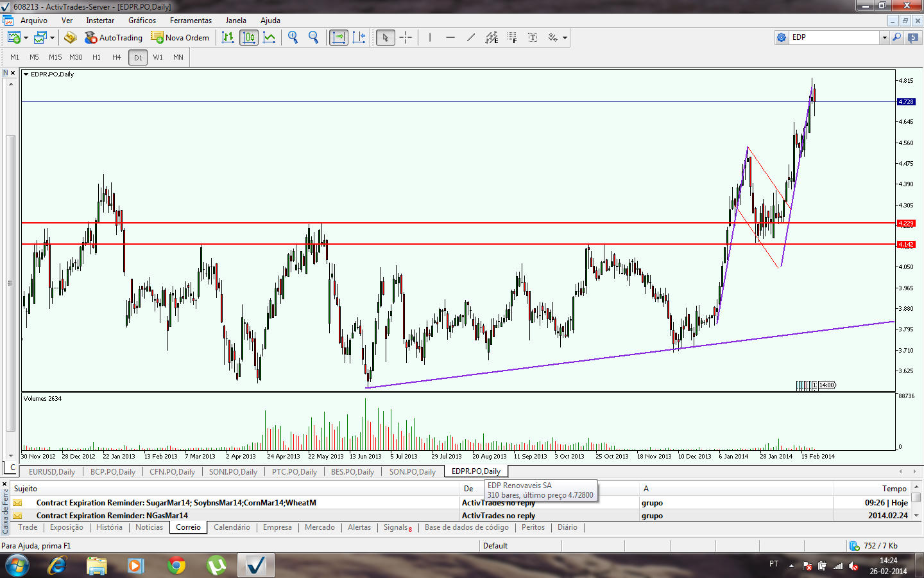Viewport: 924px width, 578px height.
Task: Click the zoom out magnifier
Action: 314,38
